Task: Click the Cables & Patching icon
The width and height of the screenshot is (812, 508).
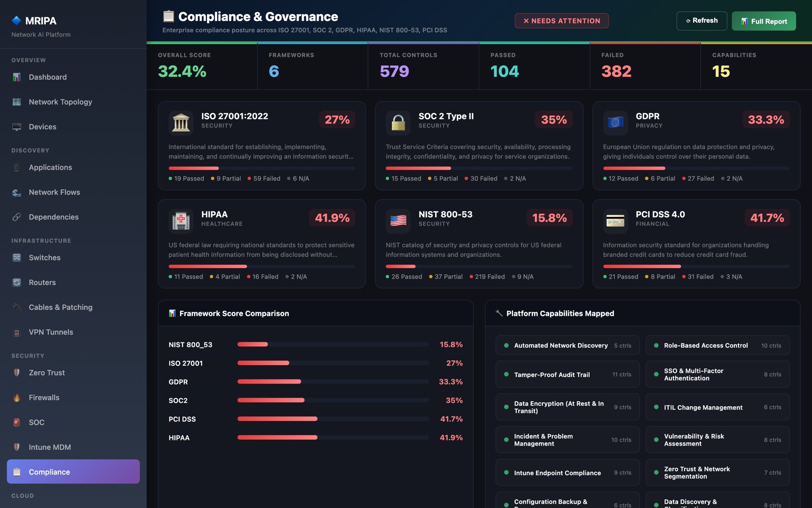Action: coord(17,307)
